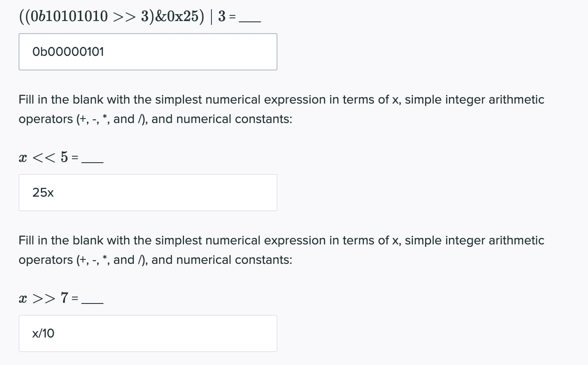Click the answer field containing 0b00000101
588x365 pixels.
(148, 52)
